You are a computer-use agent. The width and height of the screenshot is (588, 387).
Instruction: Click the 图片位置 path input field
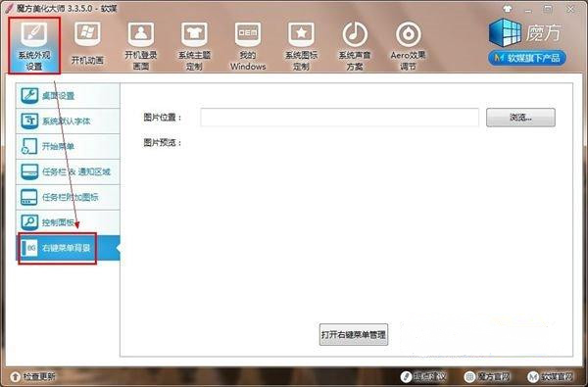[x=339, y=118]
